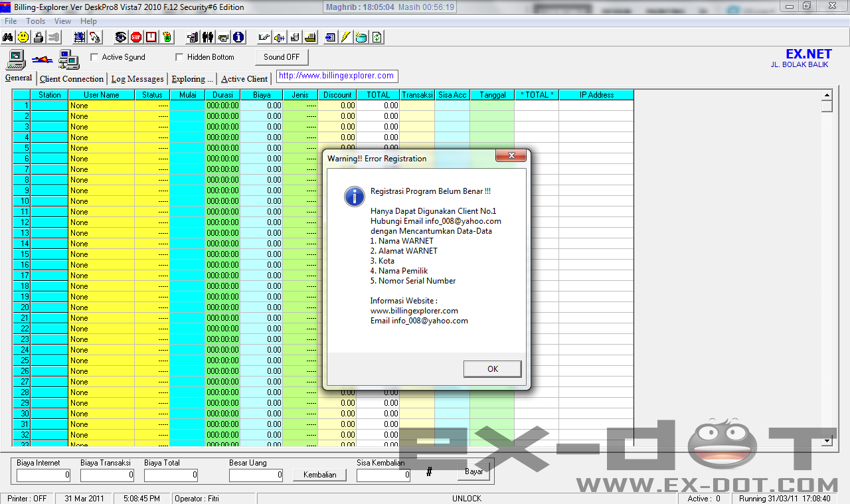Screen dimensions: 850x504
Task: Click the speaker sound settings icon
Action: 279,37
